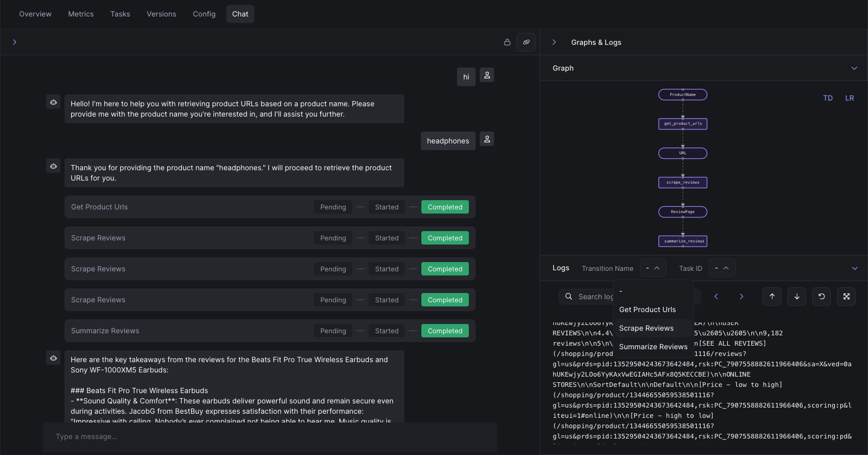Viewport: 868px width, 455px height.
Task: Click the URL graph node
Action: [x=683, y=153]
